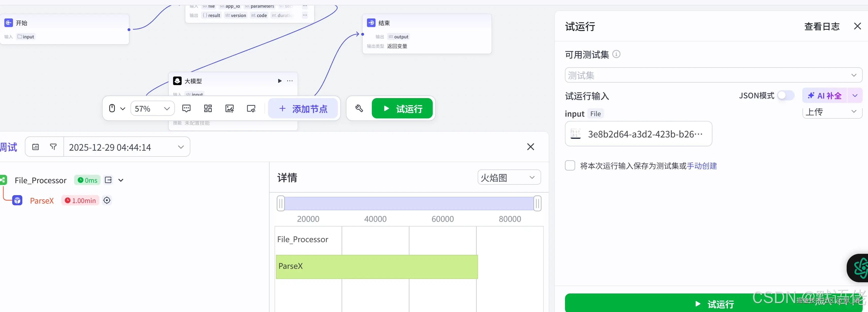Collapse the File_Processor tree entry chevron

click(x=121, y=180)
